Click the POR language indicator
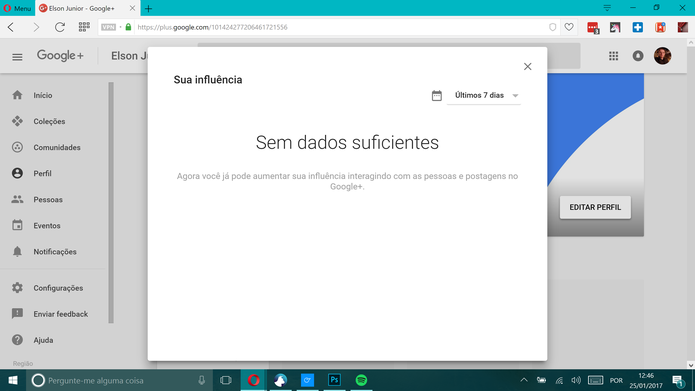 [x=616, y=381]
